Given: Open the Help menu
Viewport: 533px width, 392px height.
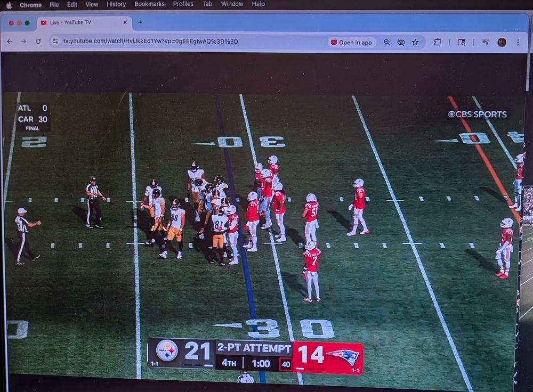Looking at the screenshot, I should 258,4.
